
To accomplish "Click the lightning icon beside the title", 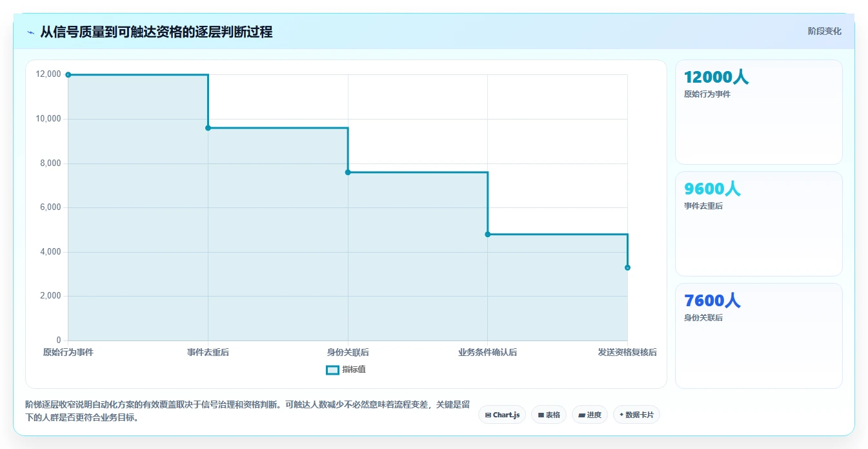I will coord(31,32).
